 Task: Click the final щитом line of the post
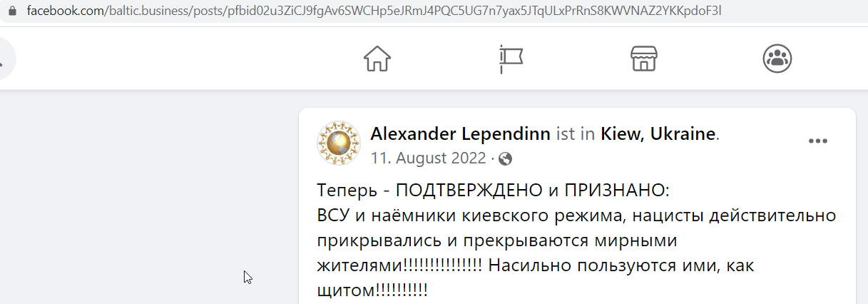[x=372, y=290]
